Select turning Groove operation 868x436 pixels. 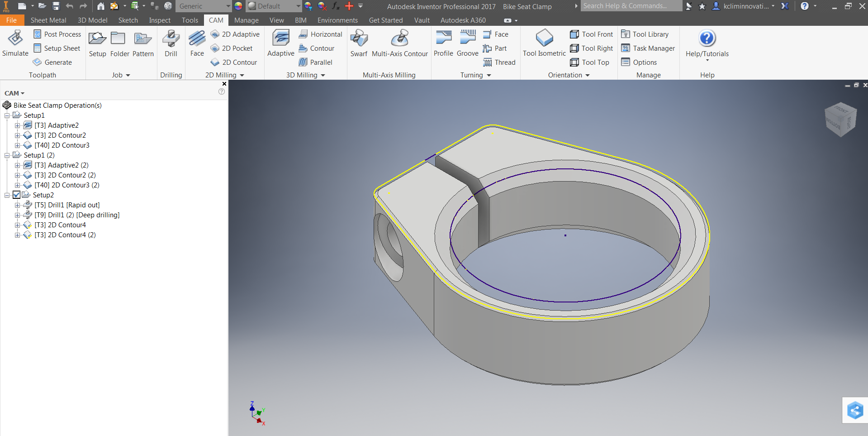pos(467,43)
